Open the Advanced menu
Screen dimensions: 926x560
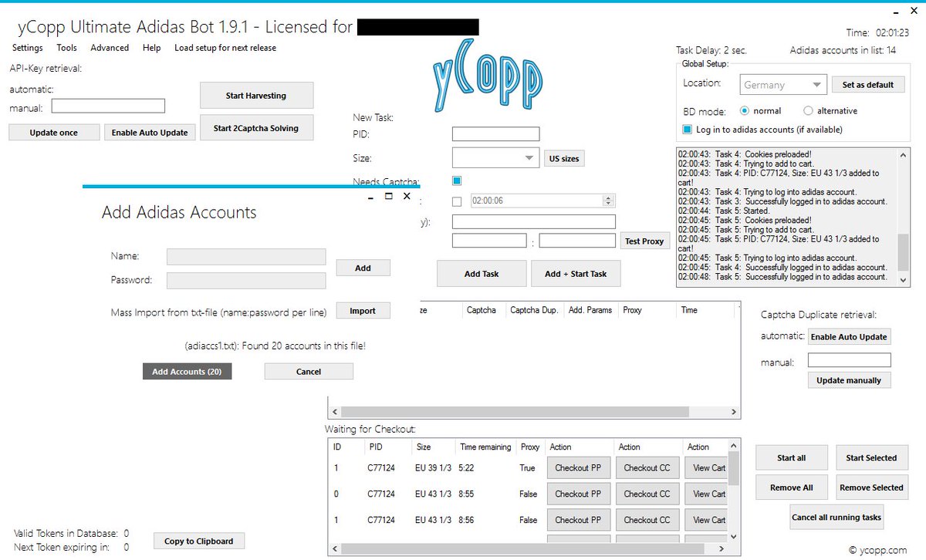[110, 48]
